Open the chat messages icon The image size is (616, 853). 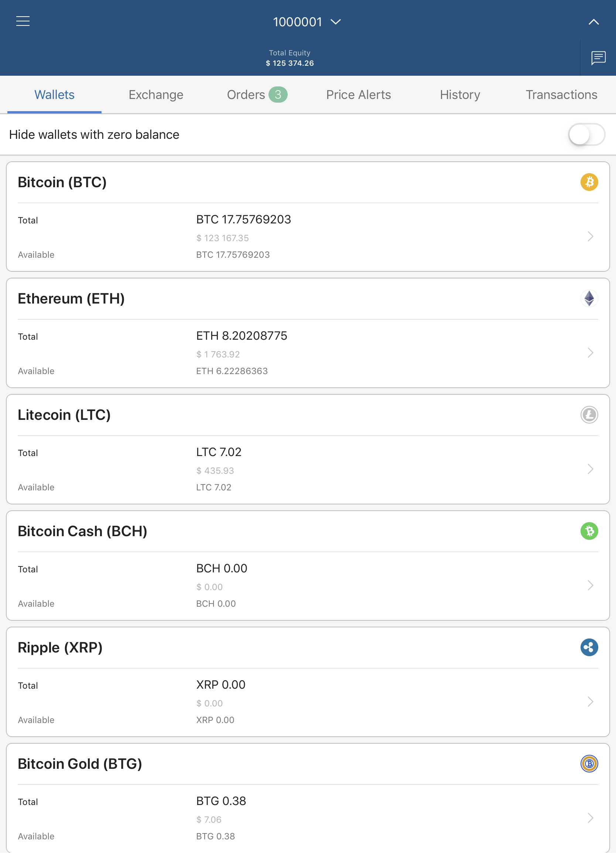click(x=598, y=58)
